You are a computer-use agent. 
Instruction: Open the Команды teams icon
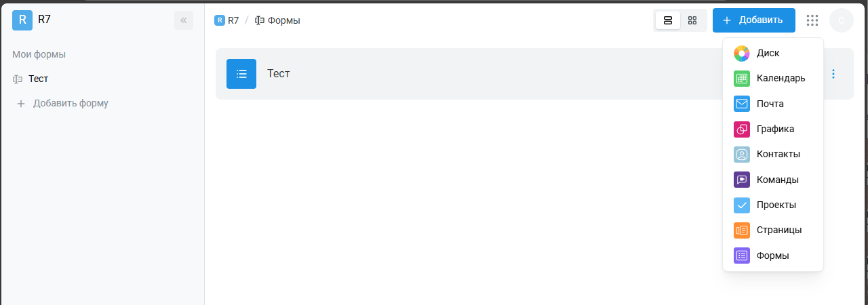click(x=742, y=180)
